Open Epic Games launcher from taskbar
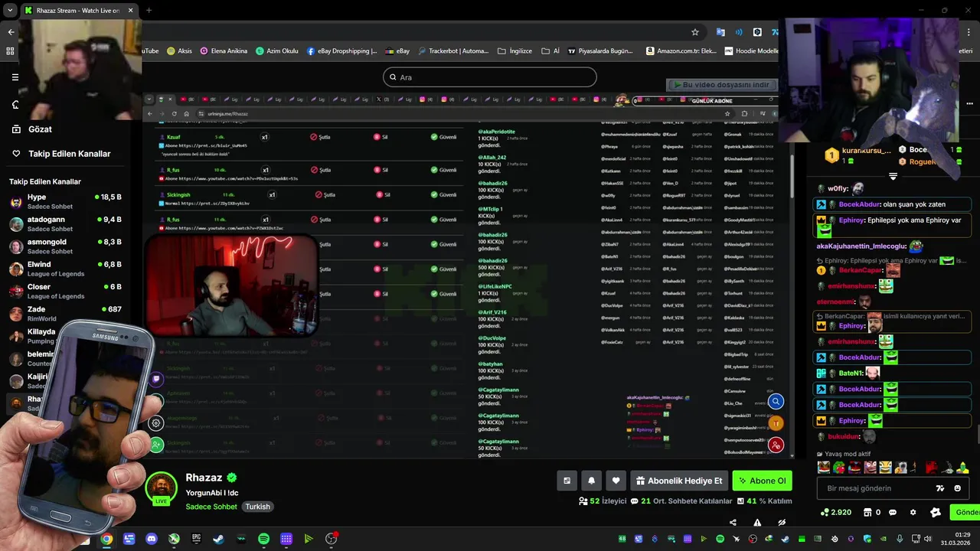This screenshot has height=551, width=980. [196, 539]
